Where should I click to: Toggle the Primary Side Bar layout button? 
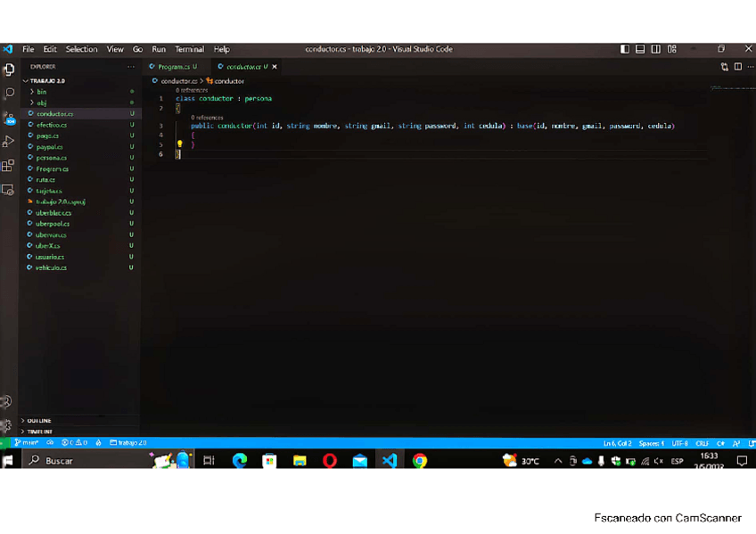625,49
